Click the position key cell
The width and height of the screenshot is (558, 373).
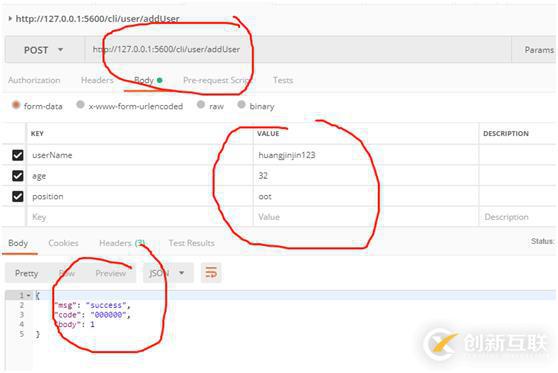click(140, 196)
